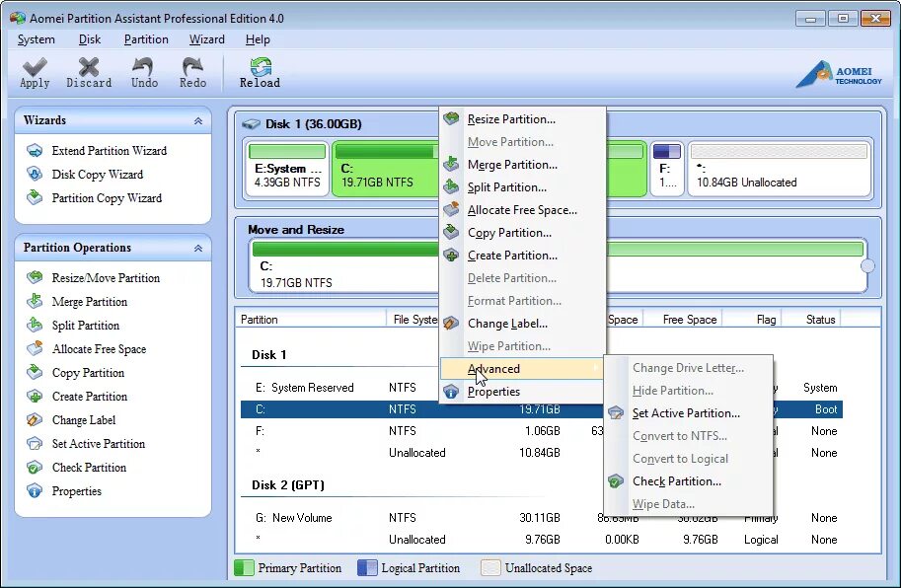Click Resize/Move Partition sidebar icon

pos(35,277)
